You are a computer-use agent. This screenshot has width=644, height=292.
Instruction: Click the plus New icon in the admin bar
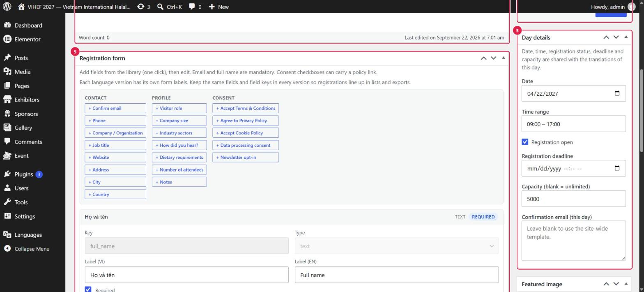tap(212, 7)
